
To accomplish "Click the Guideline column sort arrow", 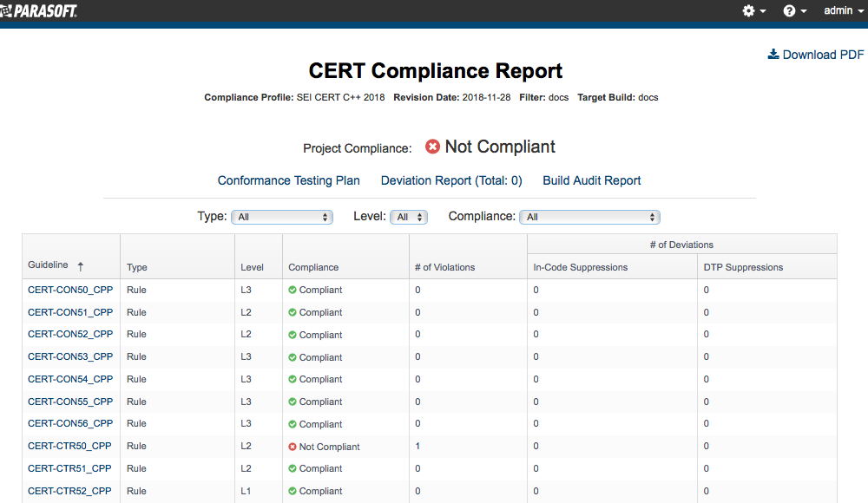I will pos(80,266).
